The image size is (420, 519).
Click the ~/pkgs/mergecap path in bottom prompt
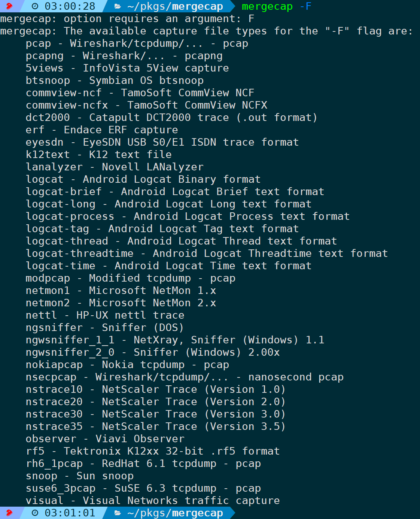click(175, 513)
